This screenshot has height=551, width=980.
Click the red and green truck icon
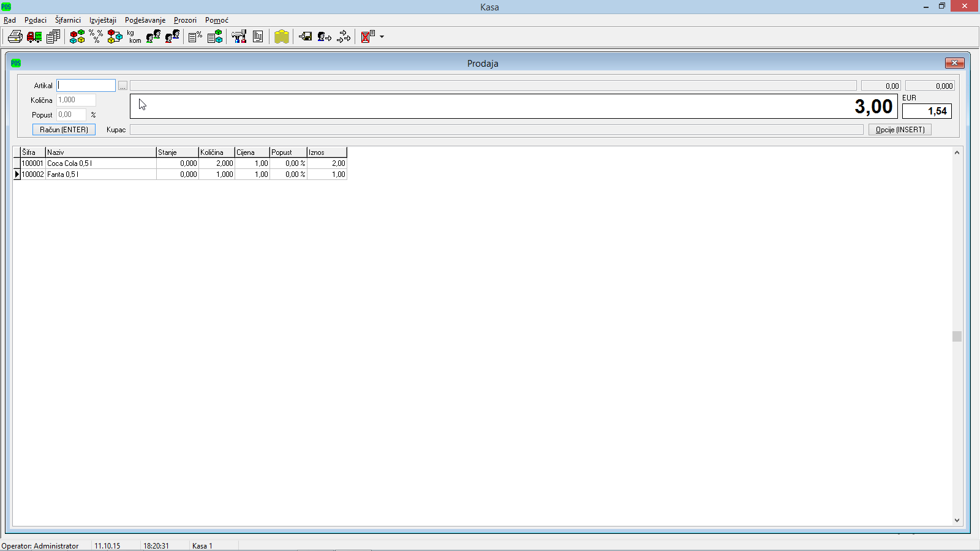click(34, 37)
